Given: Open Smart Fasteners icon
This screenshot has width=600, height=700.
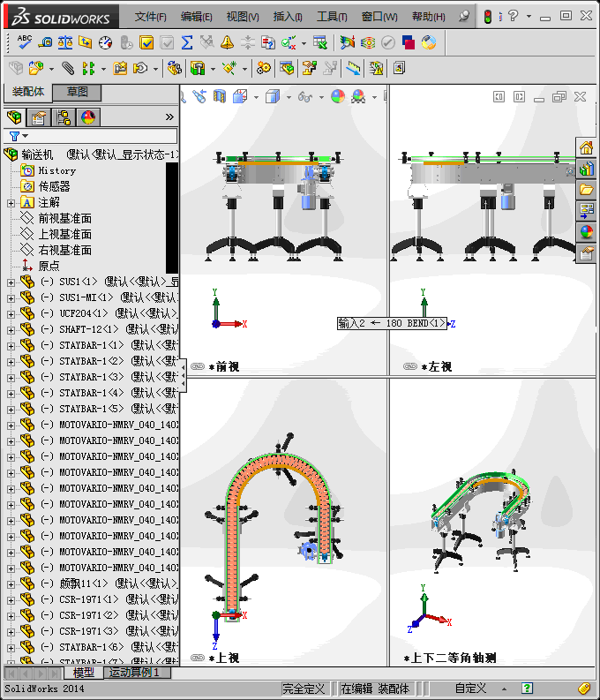Looking at the screenshot, I should 120,68.
